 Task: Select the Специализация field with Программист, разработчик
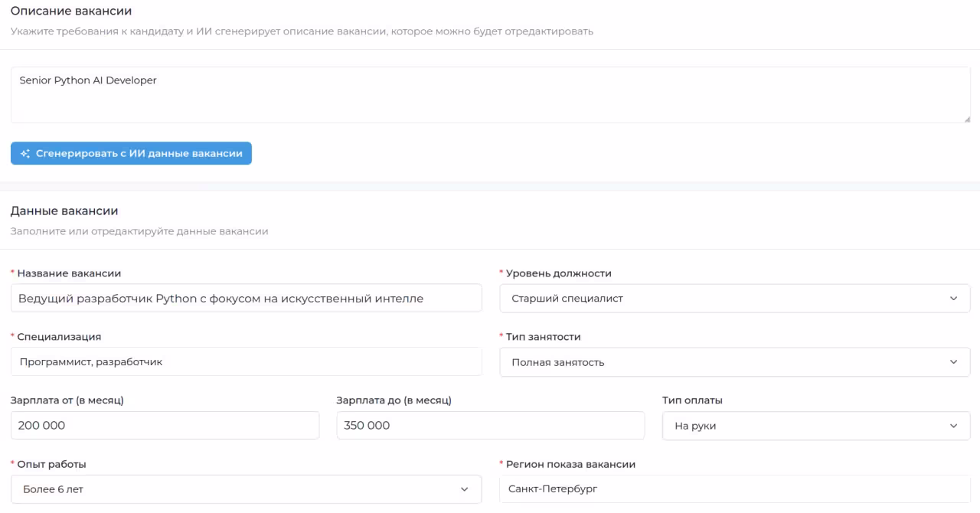coord(246,361)
